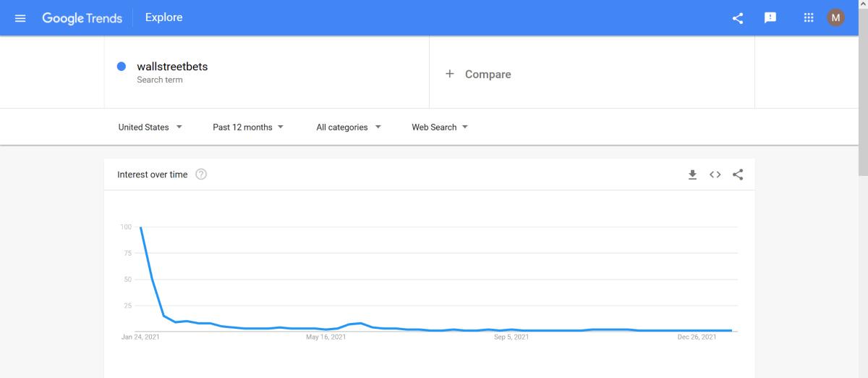Click the share icon in header
The image size is (868, 378).
(x=738, y=18)
